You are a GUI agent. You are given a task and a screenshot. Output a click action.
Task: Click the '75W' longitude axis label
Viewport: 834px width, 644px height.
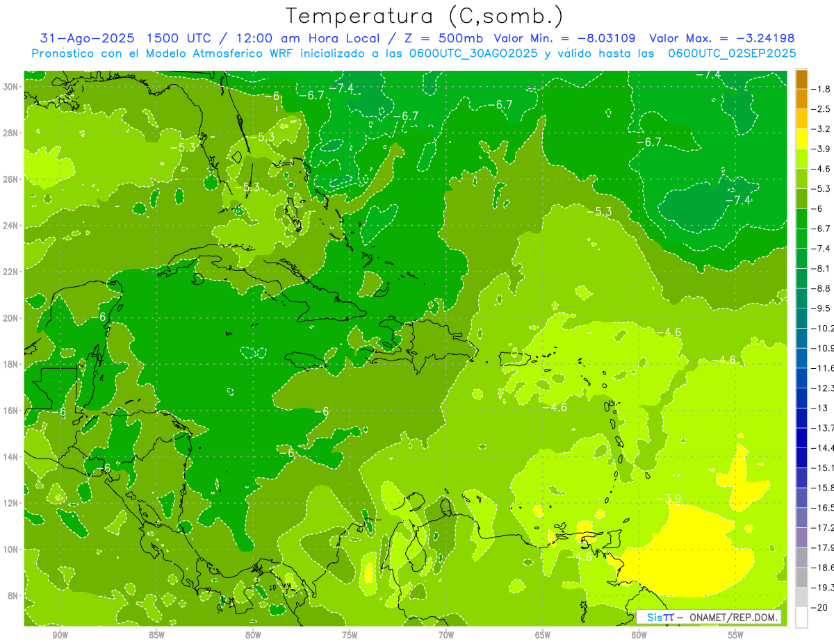[x=350, y=635]
